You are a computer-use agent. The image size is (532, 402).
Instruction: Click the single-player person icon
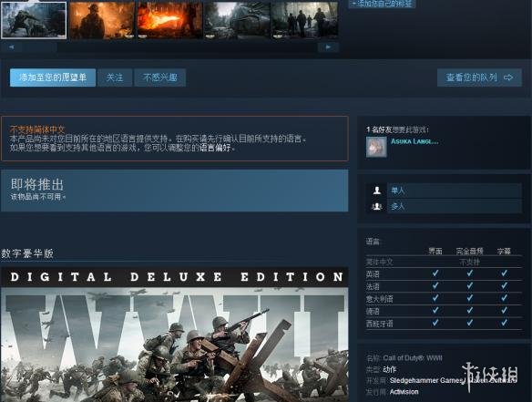coord(377,191)
